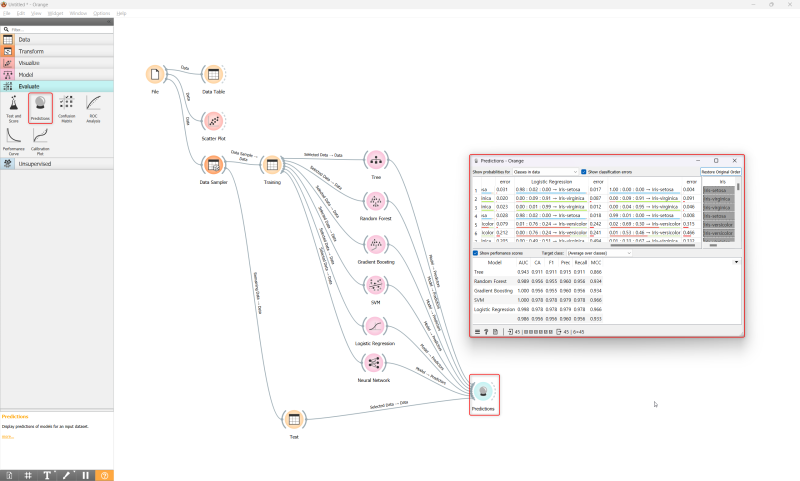Open the Help menu
The image size is (800, 481).
pos(121,13)
